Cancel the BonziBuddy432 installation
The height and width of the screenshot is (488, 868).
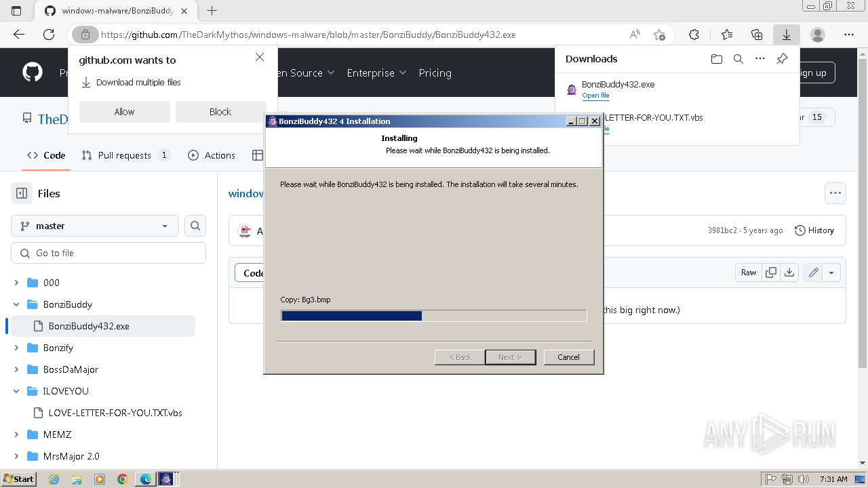568,357
